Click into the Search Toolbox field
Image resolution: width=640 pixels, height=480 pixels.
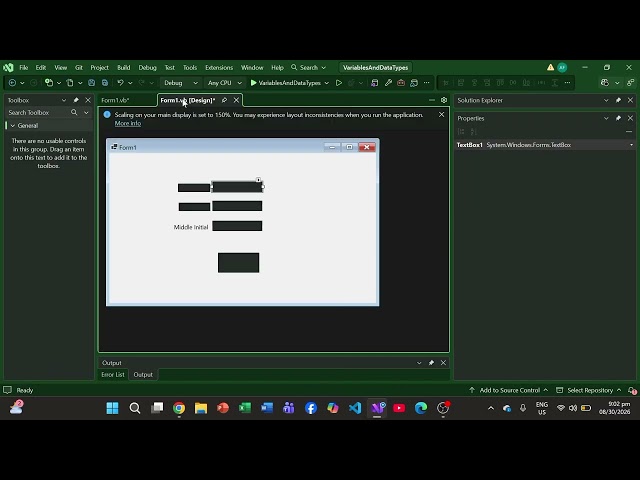click(x=38, y=112)
